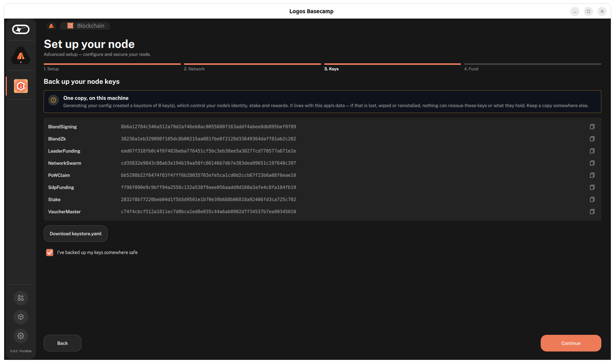Viewport: 615px width, 364px height.
Task: Click the LeaderFunding key name
Action: tap(64, 151)
